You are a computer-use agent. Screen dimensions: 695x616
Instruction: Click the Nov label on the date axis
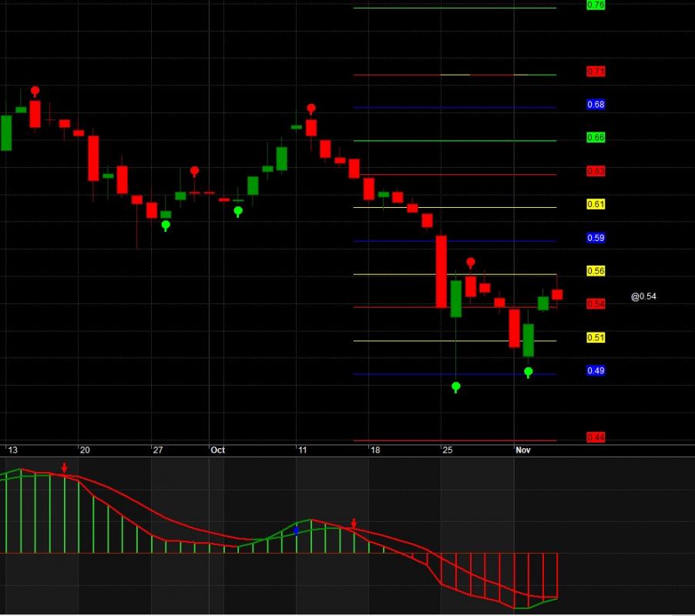(x=523, y=450)
